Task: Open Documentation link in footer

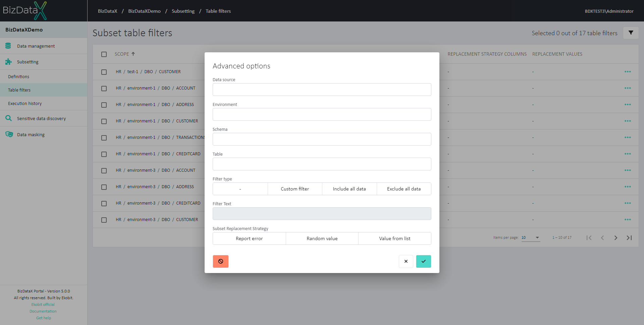Action: coord(43,311)
